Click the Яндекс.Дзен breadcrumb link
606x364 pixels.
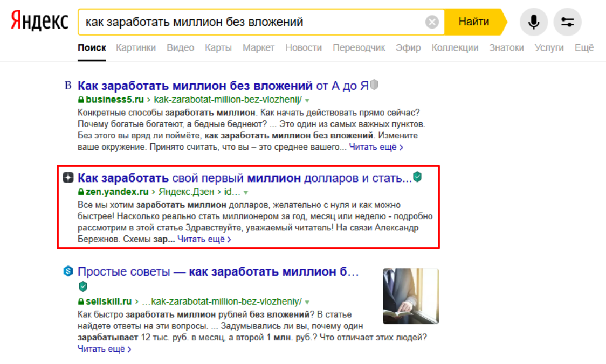pyautogui.click(x=187, y=192)
